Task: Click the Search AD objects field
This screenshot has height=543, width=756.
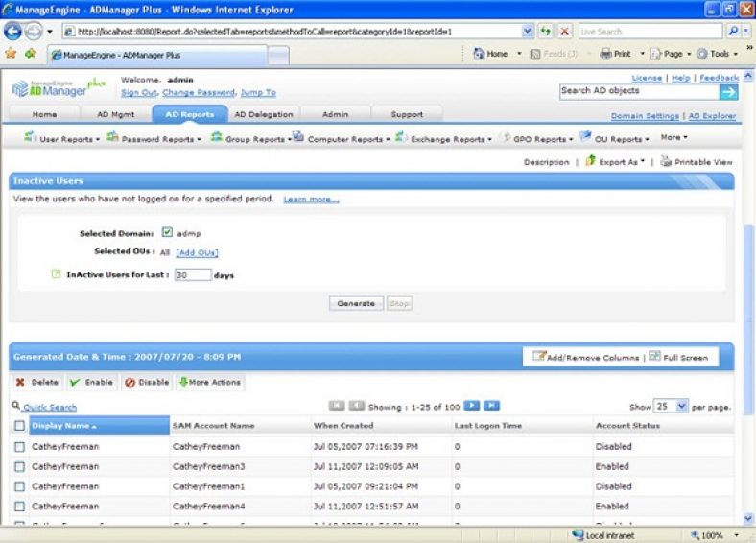Action: coord(639,92)
